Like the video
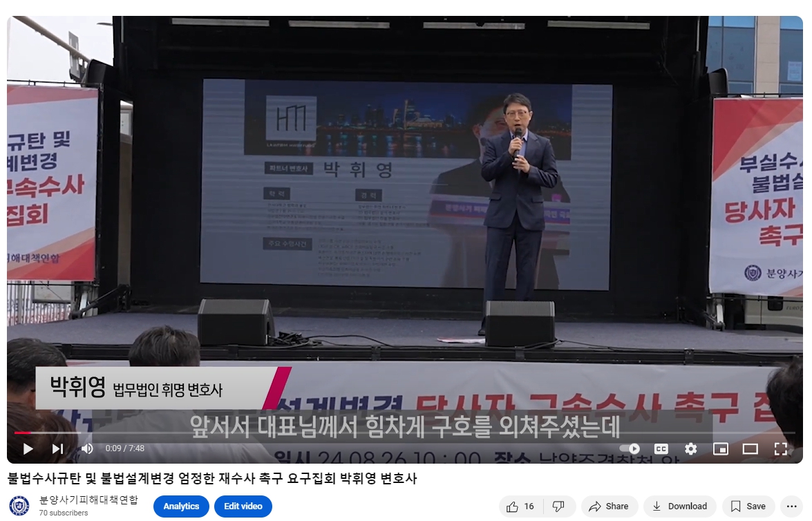812x521 pixels. tap(520, 506)
